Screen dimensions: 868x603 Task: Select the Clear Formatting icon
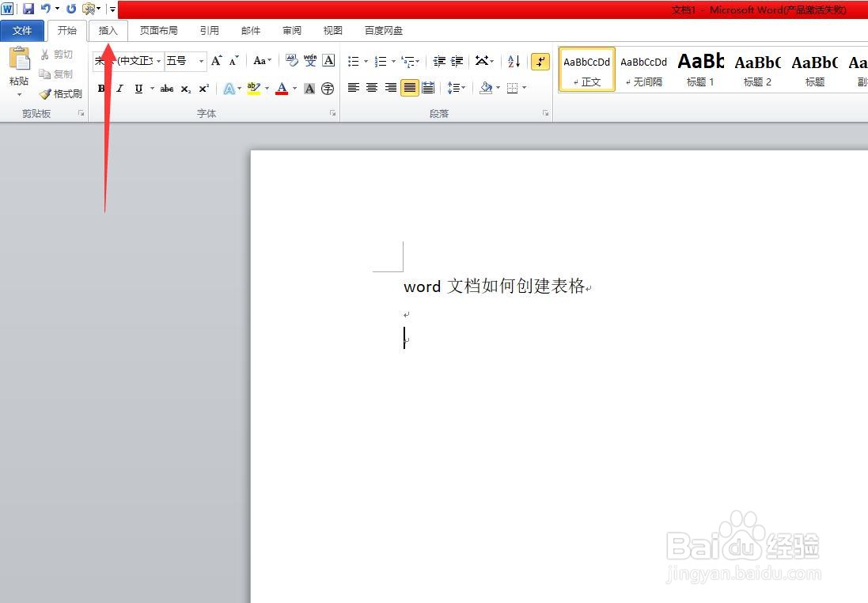coord(290,60)
